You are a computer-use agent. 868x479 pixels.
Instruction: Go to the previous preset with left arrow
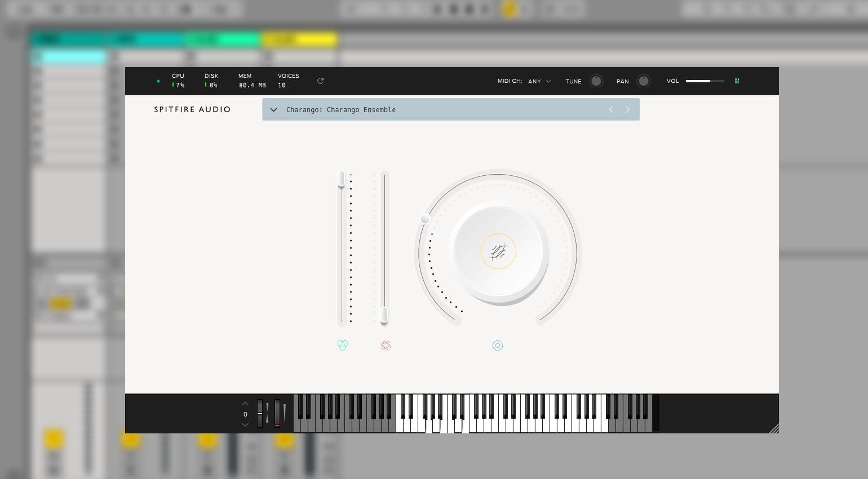pos(611,110)
